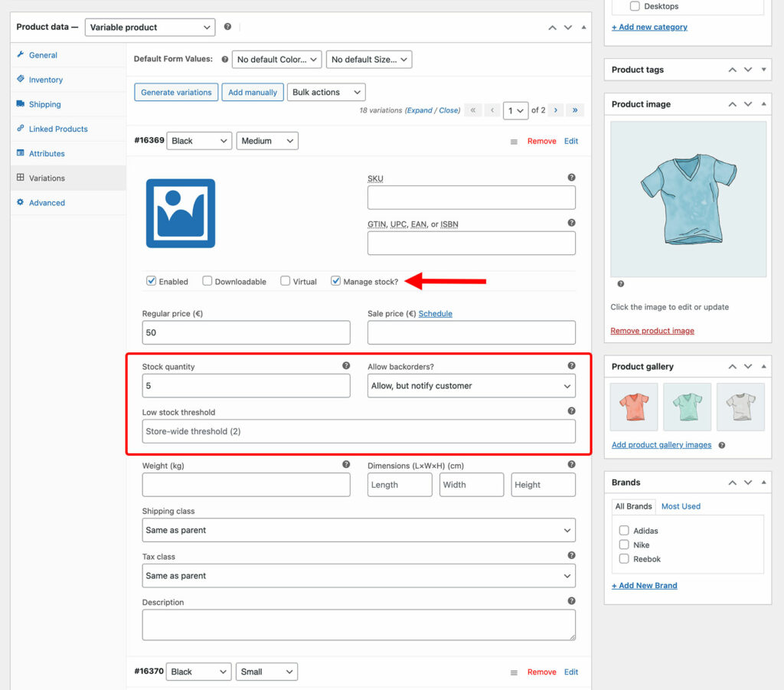Click Dimensions help icon
The height and width of the screenshot is (690, 784).
(571, 465)
